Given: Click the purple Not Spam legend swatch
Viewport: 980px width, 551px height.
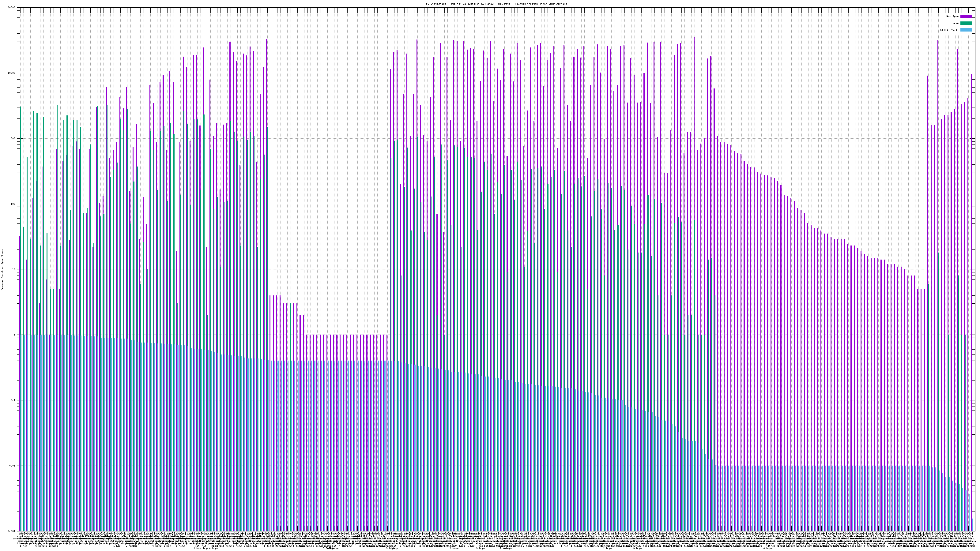Looking at the screenshot, I should pyautogui.click(x=966, y=16).
